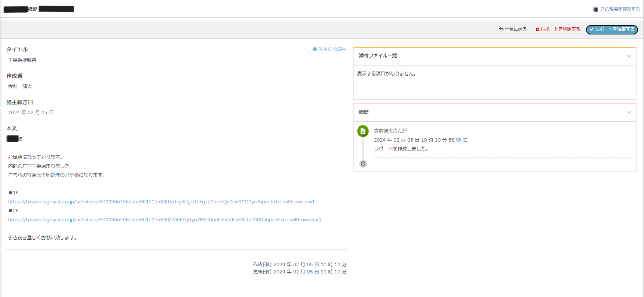Collapse the 履歴 panel using its chevron
The width and height of the screenshot is (644, 297).
(x=629, y=112)
